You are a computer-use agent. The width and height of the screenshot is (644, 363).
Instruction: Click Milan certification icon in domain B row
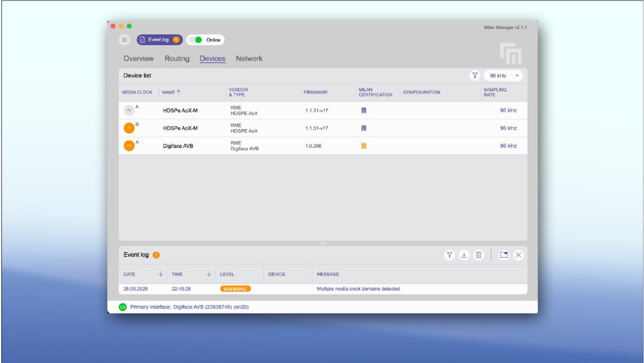364,128
